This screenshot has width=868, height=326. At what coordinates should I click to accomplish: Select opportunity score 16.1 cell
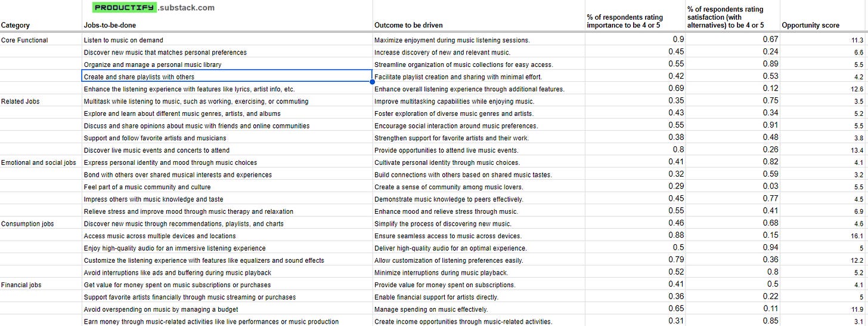click(x=823, y=236)
